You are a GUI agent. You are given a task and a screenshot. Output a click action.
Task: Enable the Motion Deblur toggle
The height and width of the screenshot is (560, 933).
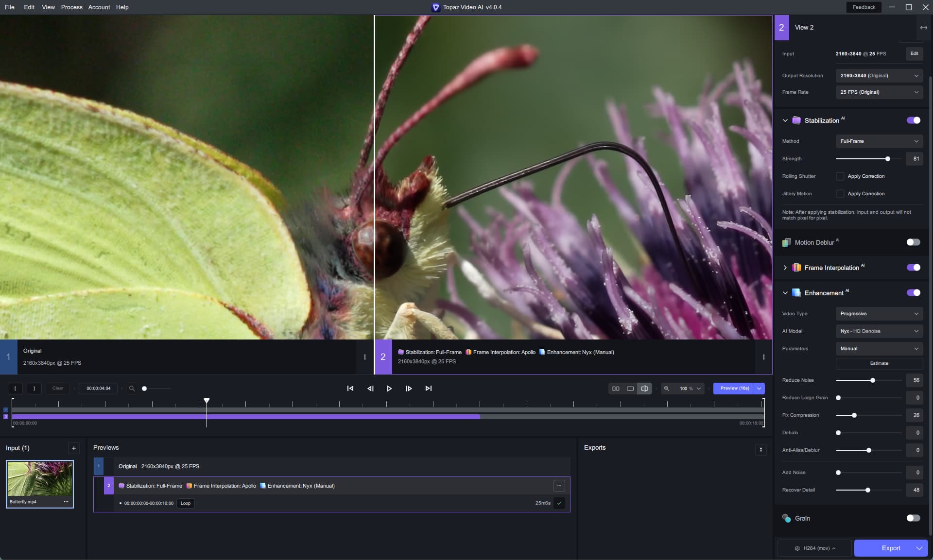point(913,242)
